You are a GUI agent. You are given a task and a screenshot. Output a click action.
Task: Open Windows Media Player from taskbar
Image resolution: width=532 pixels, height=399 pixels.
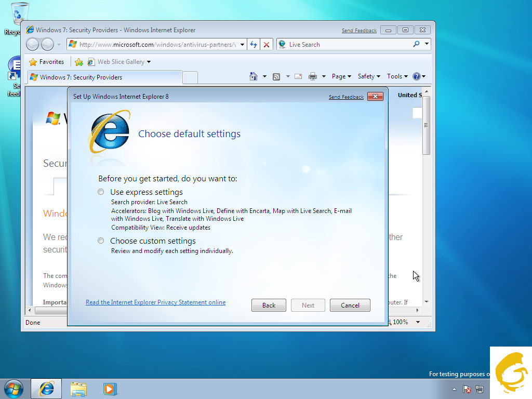110,389
